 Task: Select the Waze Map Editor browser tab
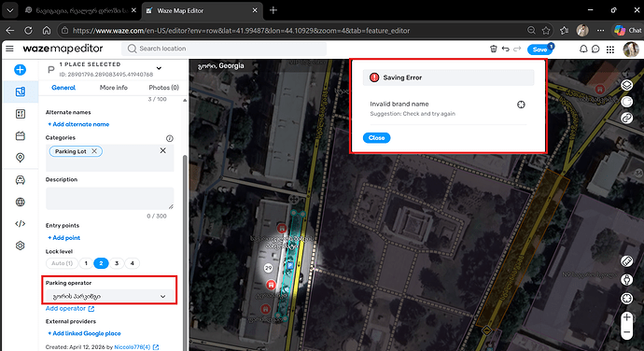point(203,10)
